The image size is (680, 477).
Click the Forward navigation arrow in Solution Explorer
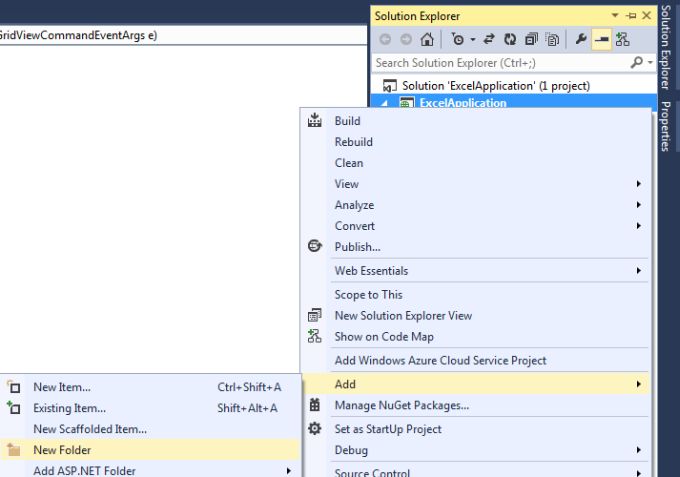[x=406, y=39]
